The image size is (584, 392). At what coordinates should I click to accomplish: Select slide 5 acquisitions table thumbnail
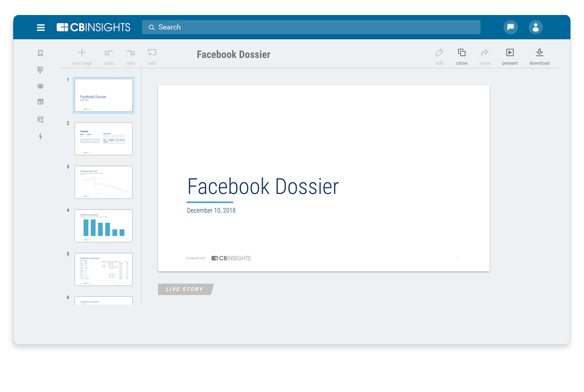pyautogui.click(x=104, y=269)
